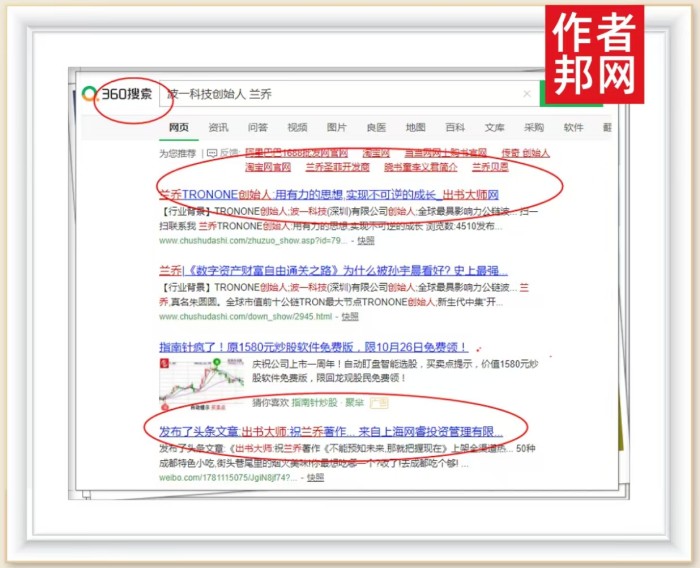The image size is (700, 568).
Task: Select the 良医 tab
Action: [376, 128]
